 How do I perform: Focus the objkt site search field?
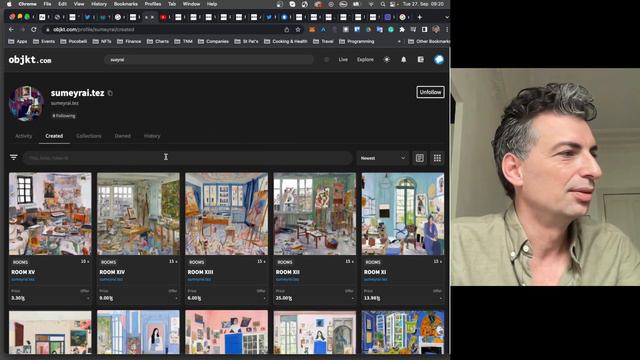pyautogui.click(x=209, y=60)
